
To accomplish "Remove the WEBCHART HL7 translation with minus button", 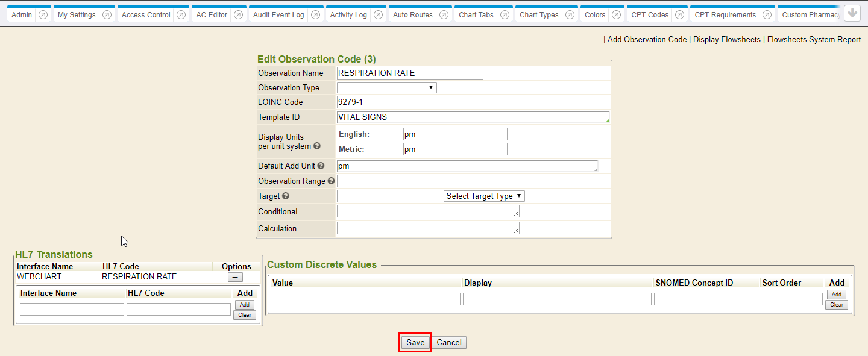I will (x=235, y=277).
